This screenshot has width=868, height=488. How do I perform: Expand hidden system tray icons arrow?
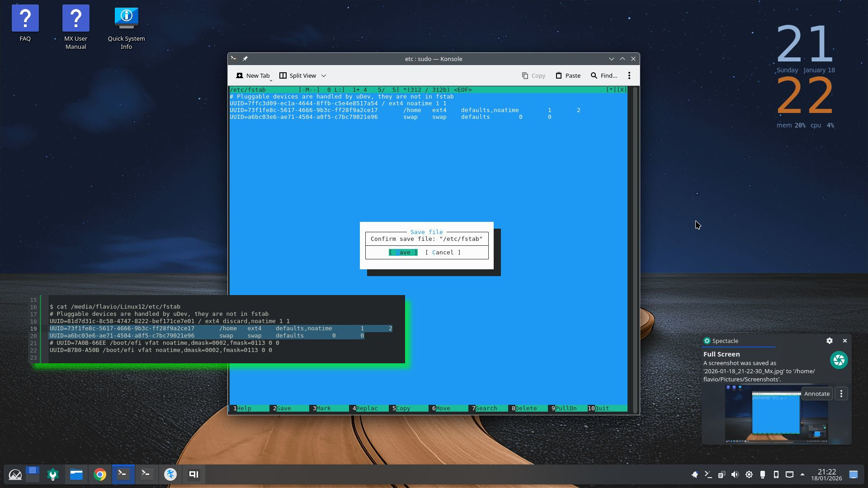coord(802,474)
